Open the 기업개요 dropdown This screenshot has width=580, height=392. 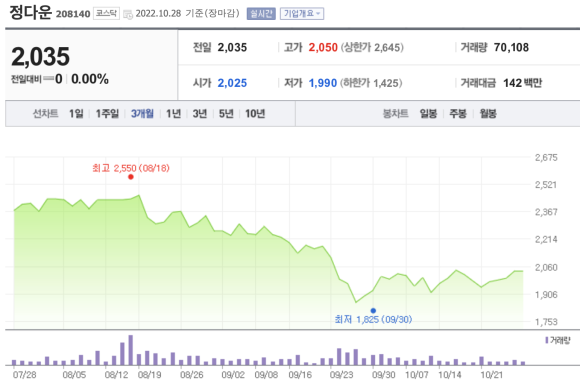(x=302, y=14)
